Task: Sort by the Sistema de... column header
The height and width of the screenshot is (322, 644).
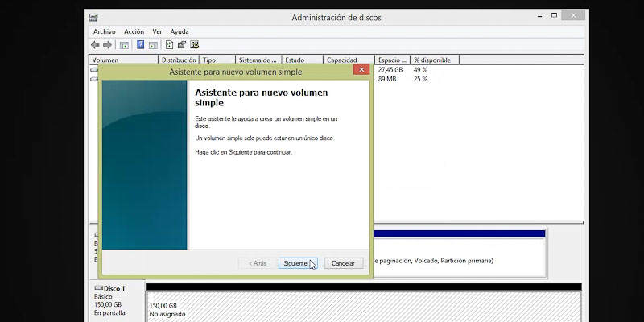Action: coord(258,60)
